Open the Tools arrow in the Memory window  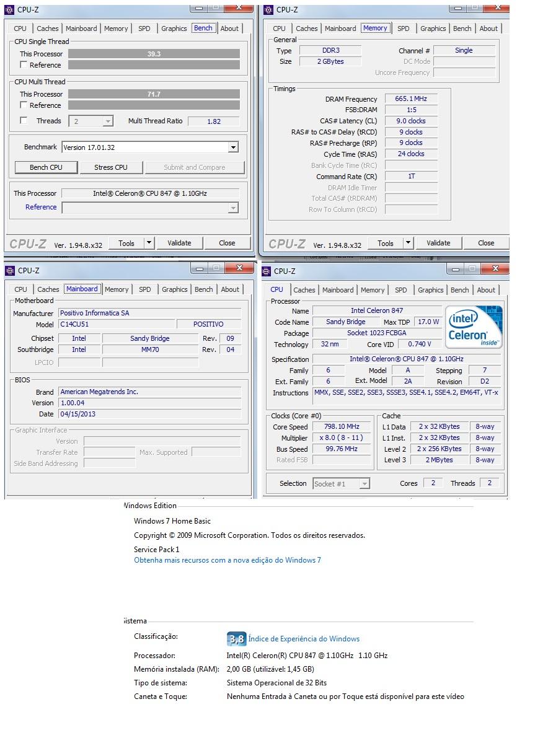tap(408, 244)
